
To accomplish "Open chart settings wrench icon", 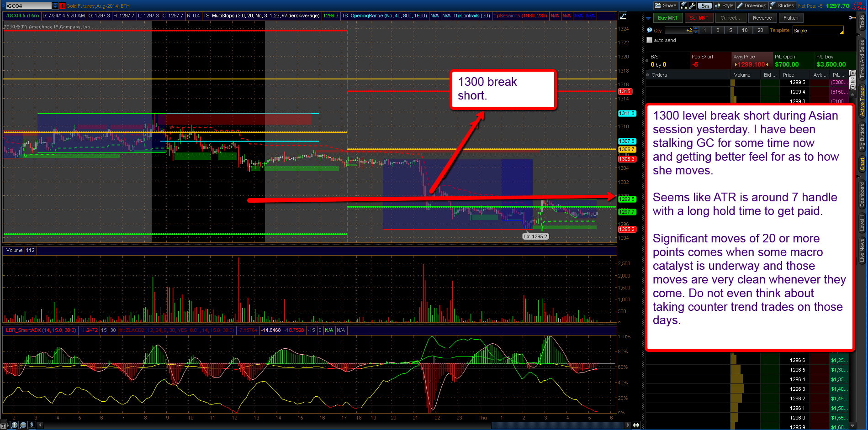I will tap(692, 5).
